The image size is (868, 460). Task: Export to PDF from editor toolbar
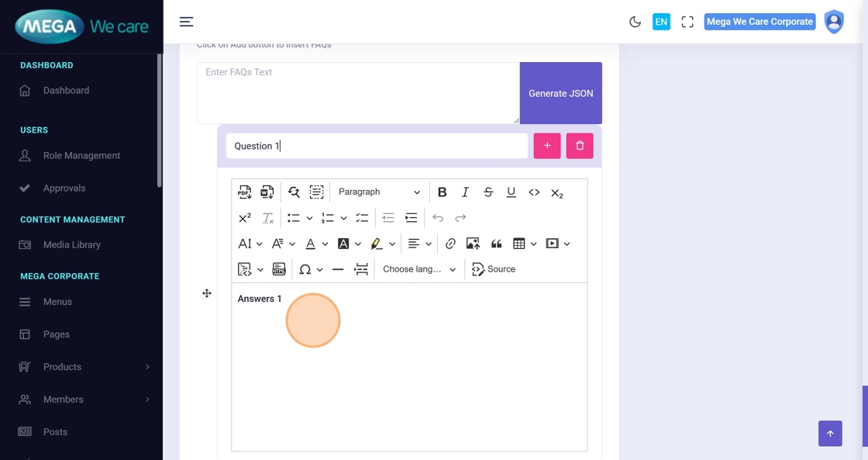(245, 192)
